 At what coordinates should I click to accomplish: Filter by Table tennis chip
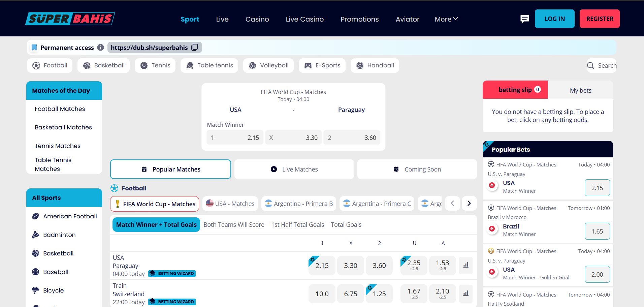209,65
